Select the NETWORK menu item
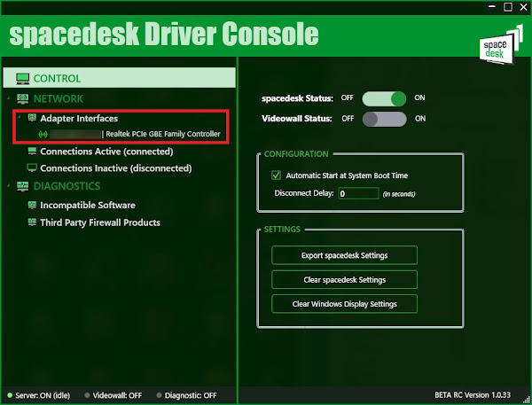Image resolution: width=532 pixels, height=405 pixels. point(59,98)
